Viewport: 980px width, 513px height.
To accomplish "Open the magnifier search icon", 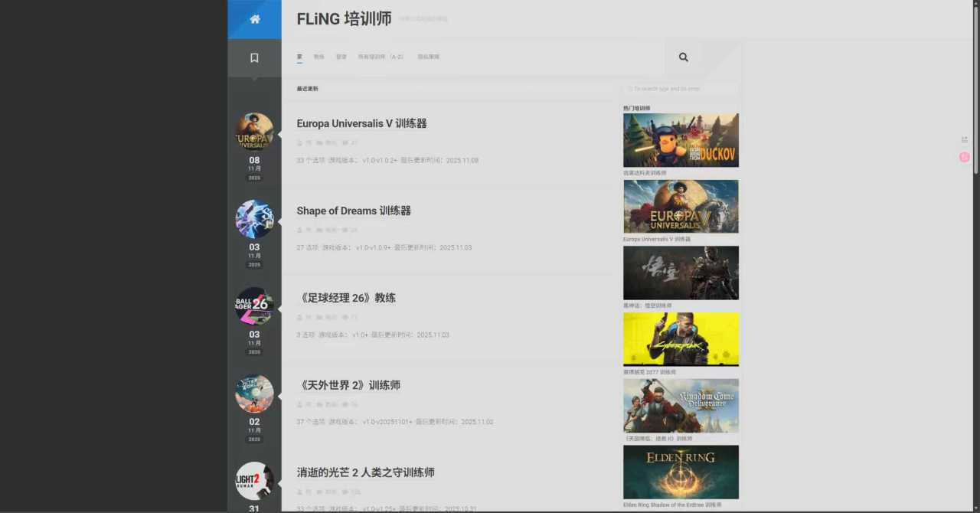I will [684, 57].
